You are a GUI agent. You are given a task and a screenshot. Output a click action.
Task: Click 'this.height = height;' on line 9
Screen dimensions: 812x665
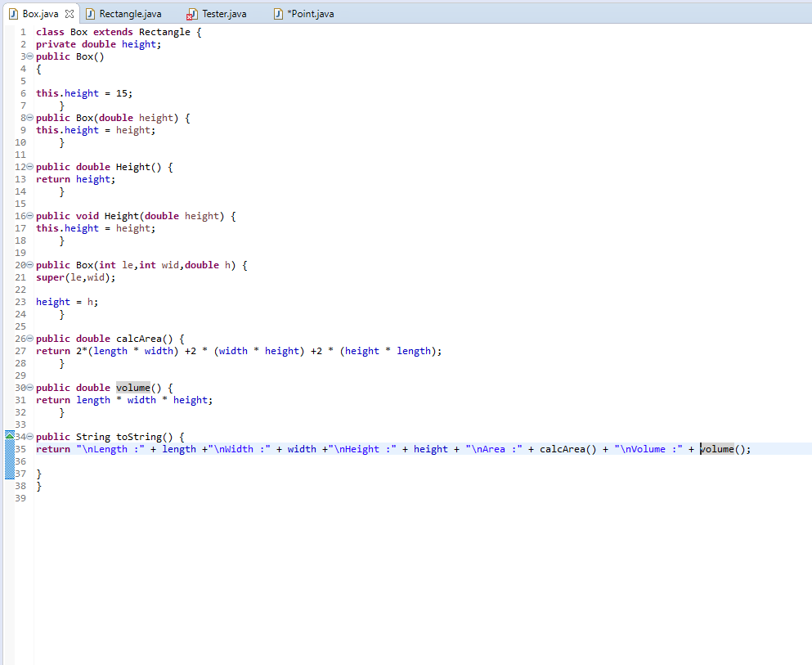pos(96,131)
